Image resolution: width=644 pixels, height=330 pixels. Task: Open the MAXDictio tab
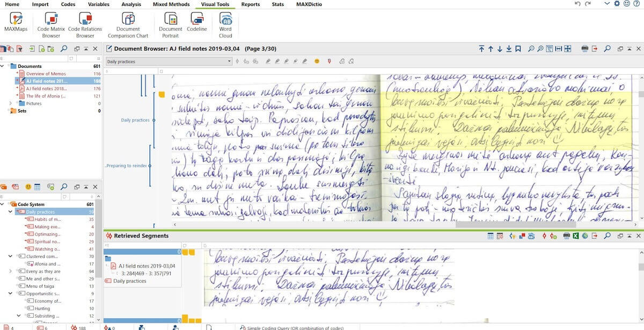[x=308, y=4]
